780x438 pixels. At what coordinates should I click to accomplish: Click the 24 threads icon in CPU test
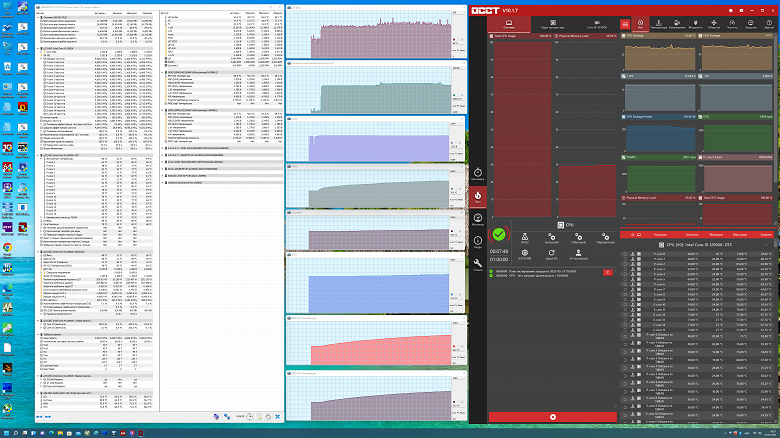tap(578, 254)
